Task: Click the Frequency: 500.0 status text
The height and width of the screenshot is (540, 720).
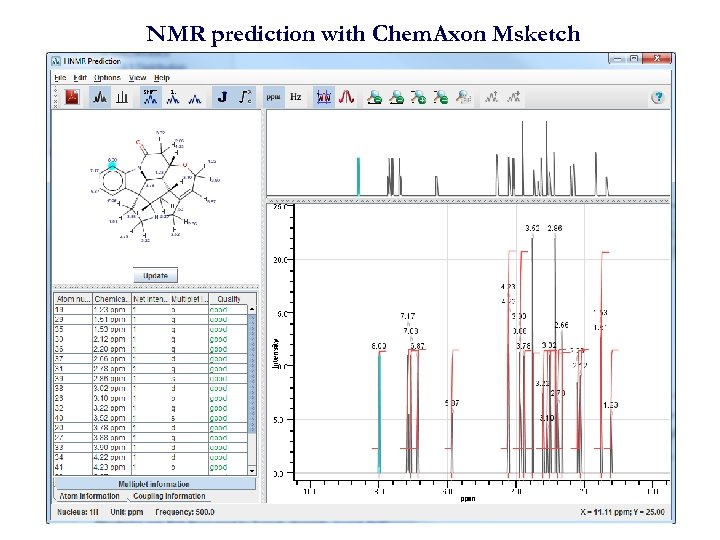Action: (185, 512)
